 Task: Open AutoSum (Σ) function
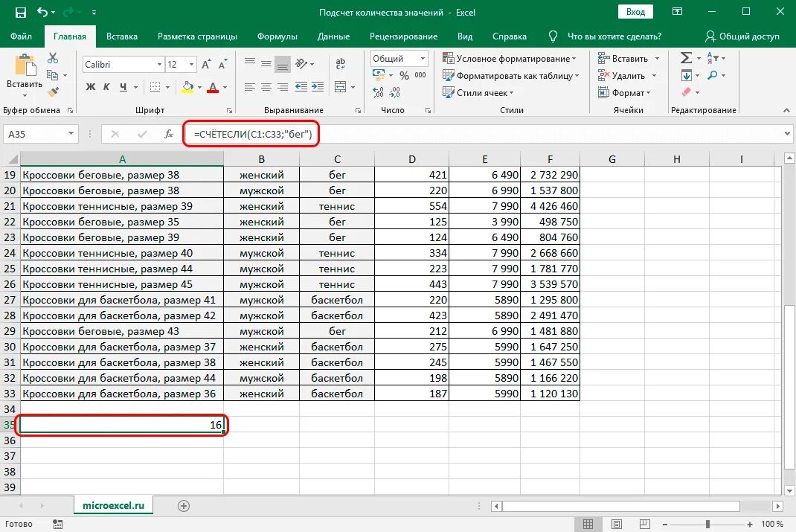click(687, 58)
